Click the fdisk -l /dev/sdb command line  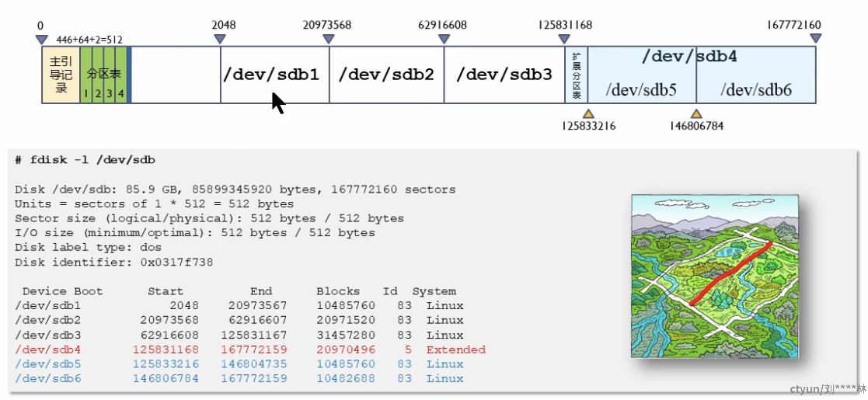point(85,161)
